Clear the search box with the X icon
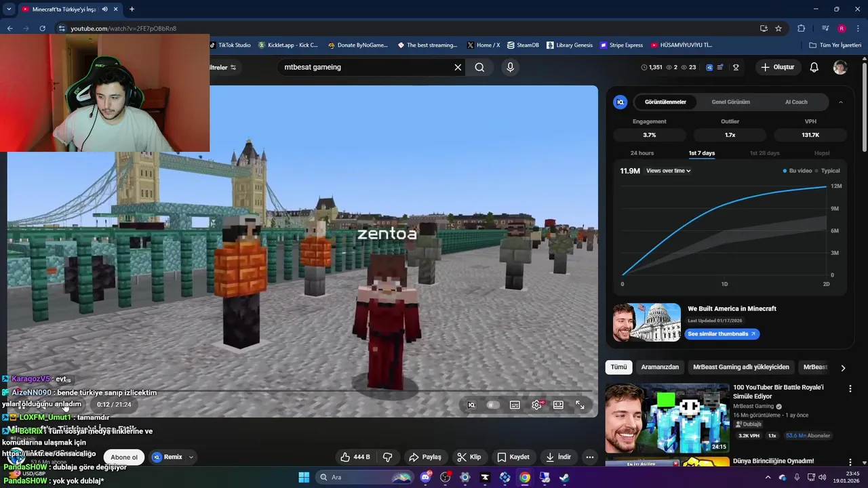This screenshot has width=868, height=488. [x=458, y=67]
